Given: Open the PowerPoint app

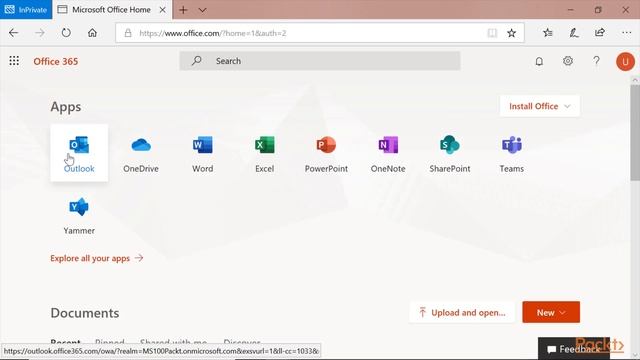Looking at the screenshot, I should tap(326, 153).
